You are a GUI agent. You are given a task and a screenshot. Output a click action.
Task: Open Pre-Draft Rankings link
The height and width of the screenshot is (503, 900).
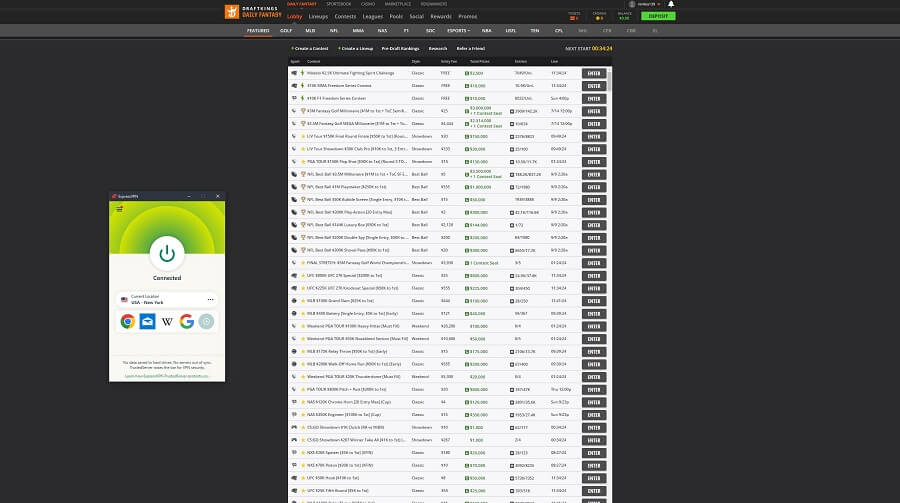tap(400, 49)
